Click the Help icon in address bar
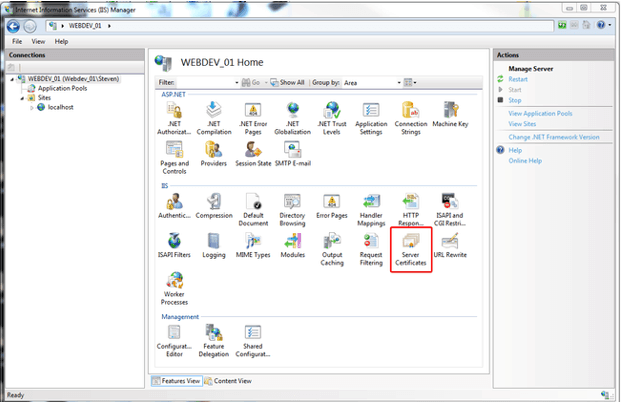Viewport: 622px width, 402px height. (601, 25)
